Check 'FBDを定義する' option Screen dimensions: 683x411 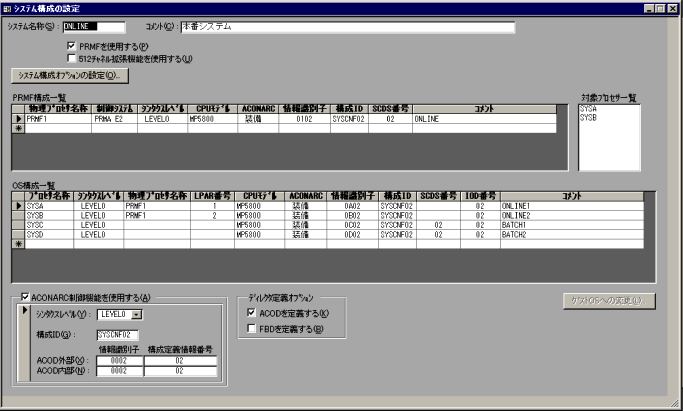[x=252, y=327]
